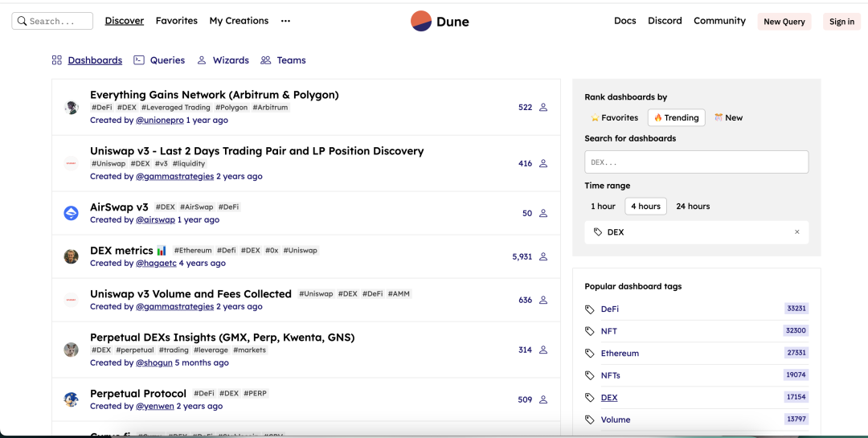Open My Creations in navigation
Screen dimensions: 868x438
pyautogui.click(x=240, y=21)
